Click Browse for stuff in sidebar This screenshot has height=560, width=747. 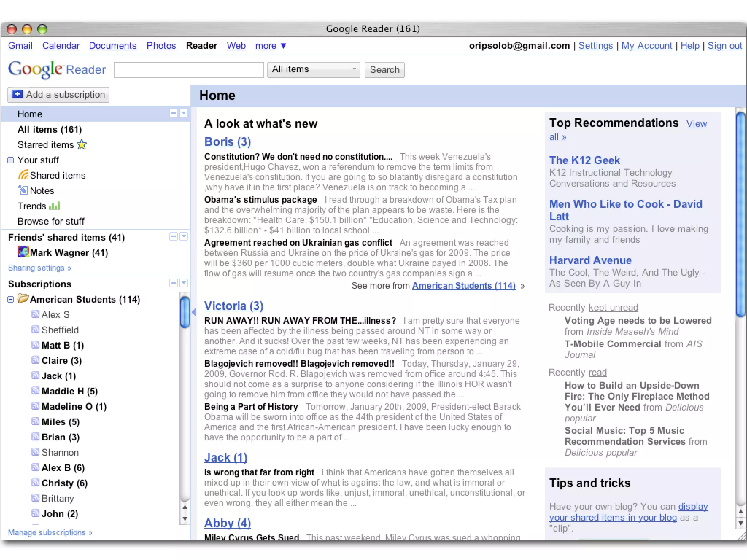click(51, 221)
